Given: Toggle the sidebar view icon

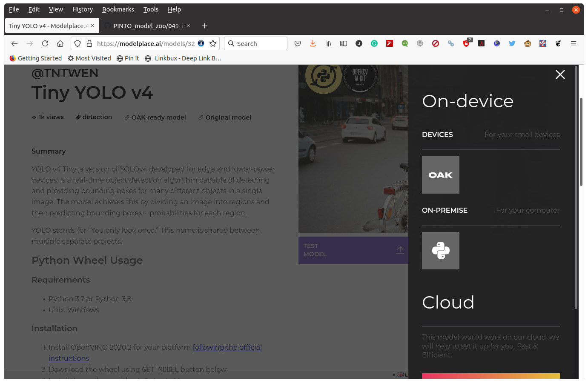Looking at the screenshot, I should pyautogui.click(x=344, y=43).
